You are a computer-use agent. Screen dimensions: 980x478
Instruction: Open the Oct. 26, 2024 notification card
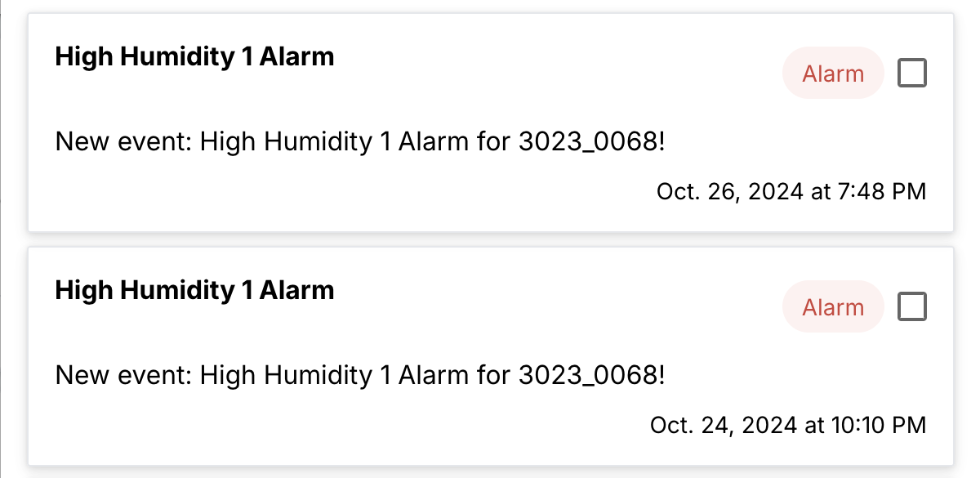(x=490, y=118)
